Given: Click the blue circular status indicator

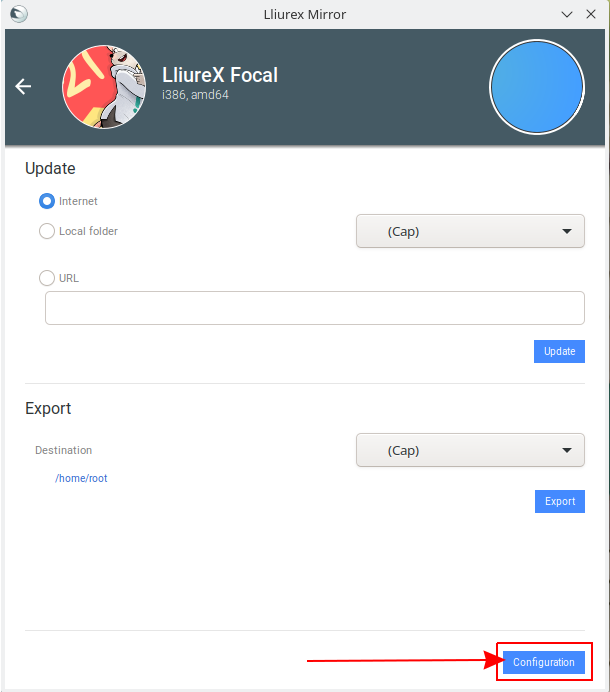Looking at the screenshot, I should [537, 87].
